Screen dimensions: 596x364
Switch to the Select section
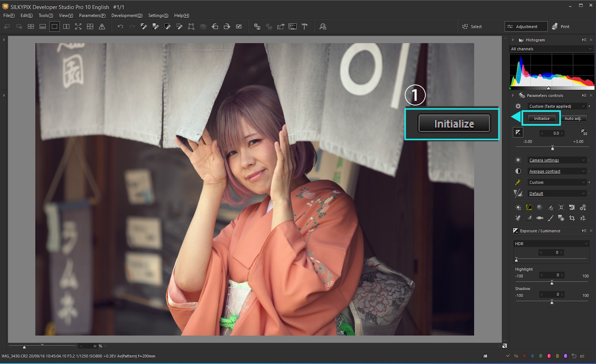[x=472, y=27]
